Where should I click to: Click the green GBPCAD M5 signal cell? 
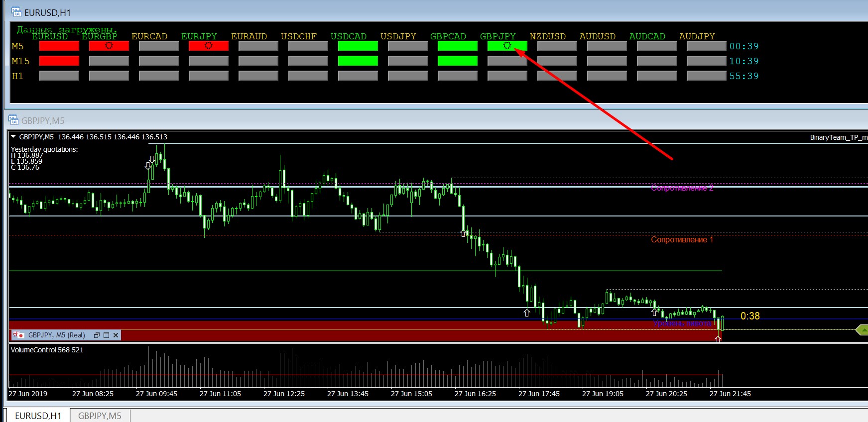tap(458, 46)
